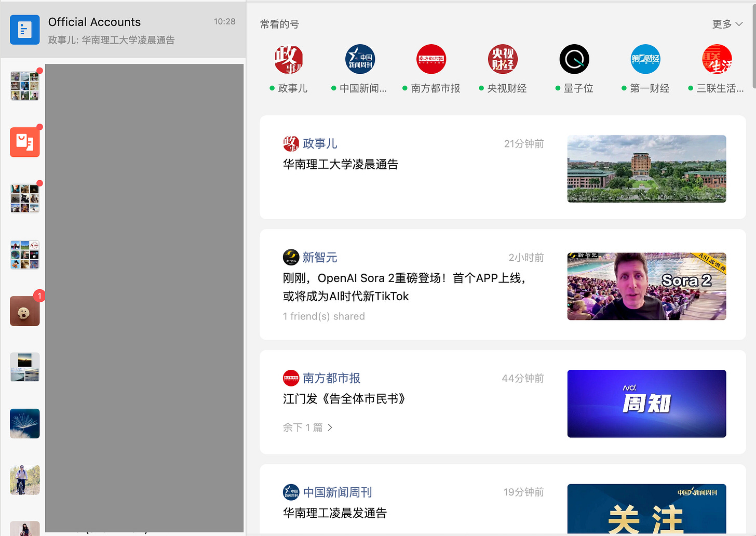Image resolution: width=756 pixels, height=536 pixels.
Task: Open 中国新闻周刊 round logo in top row
Action: click(360, 59)
